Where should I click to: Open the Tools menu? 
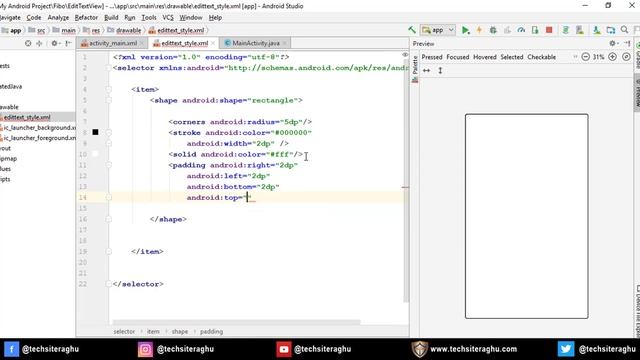(x=149, y=18)
